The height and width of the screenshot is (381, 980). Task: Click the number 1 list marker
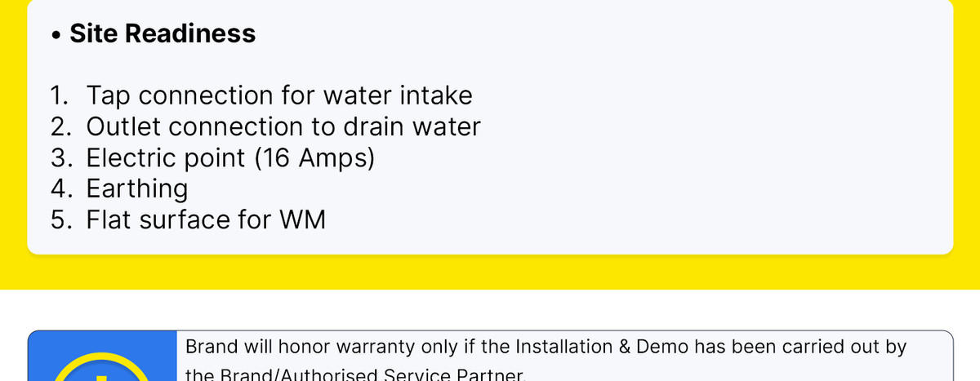pos(59,96)
